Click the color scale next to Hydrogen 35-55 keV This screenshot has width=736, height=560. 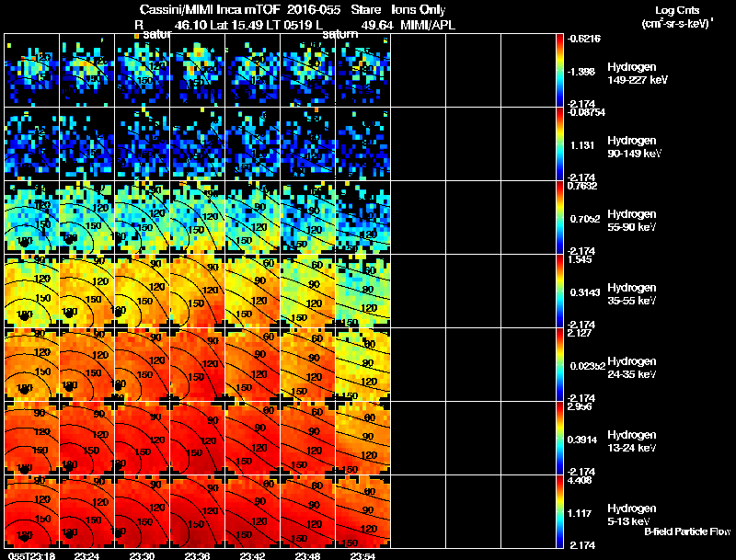tap(559, 291)
